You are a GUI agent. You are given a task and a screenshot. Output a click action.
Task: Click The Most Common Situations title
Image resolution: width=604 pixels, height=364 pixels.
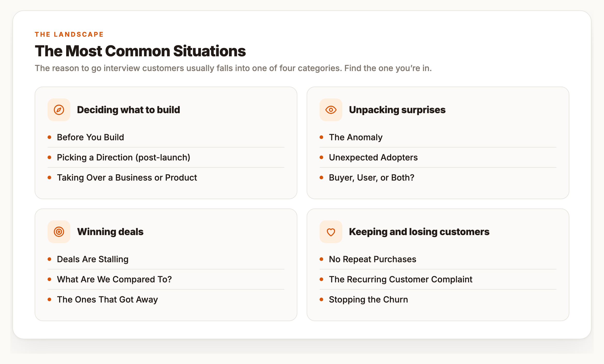(140, 51)
